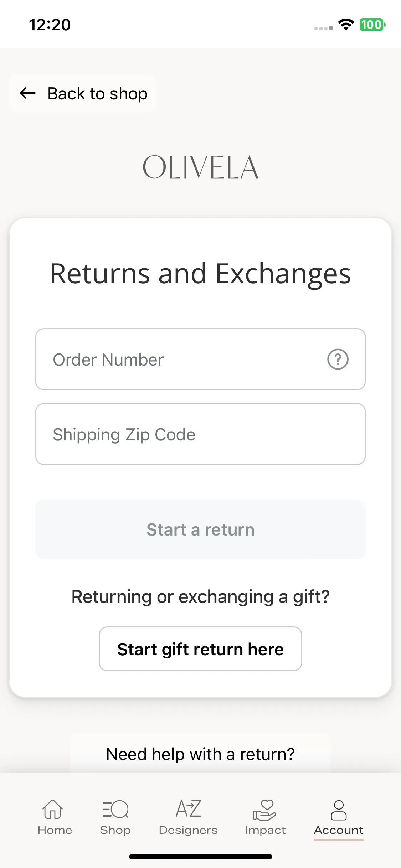The width and height of the screenshot is (401, 868).
Task: Switch to the Home tab label
Action: pyautogui.click(x=55, y=830)
